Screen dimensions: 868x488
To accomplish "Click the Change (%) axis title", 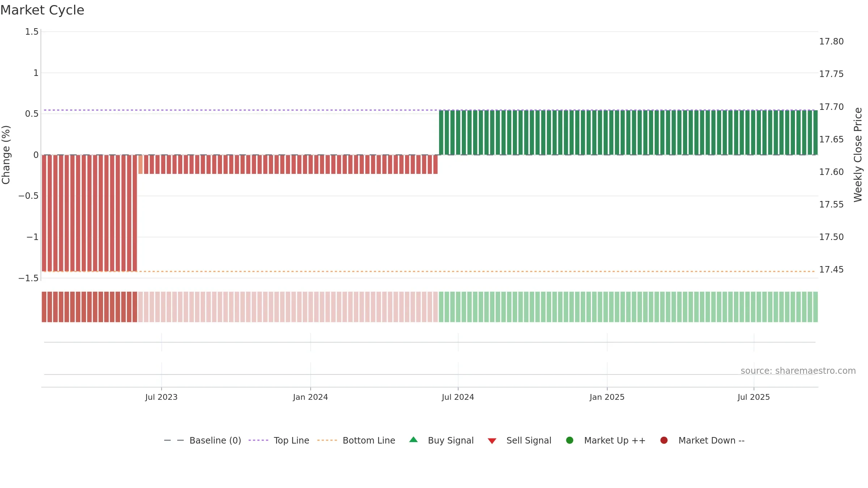I will pos(6,155).
